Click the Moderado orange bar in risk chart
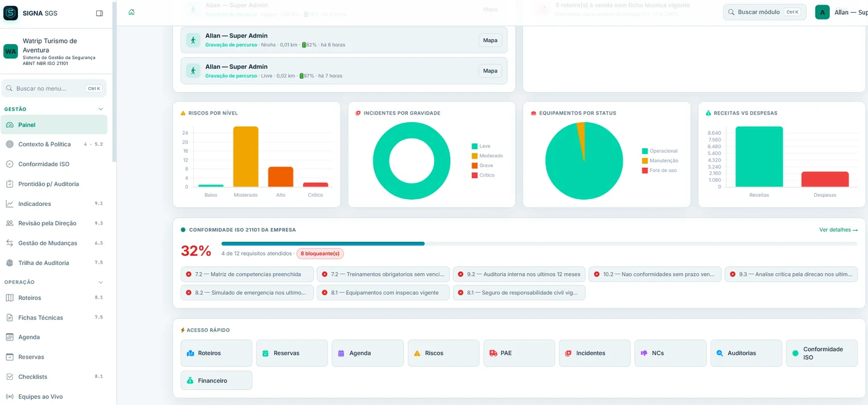 [246, 156]
